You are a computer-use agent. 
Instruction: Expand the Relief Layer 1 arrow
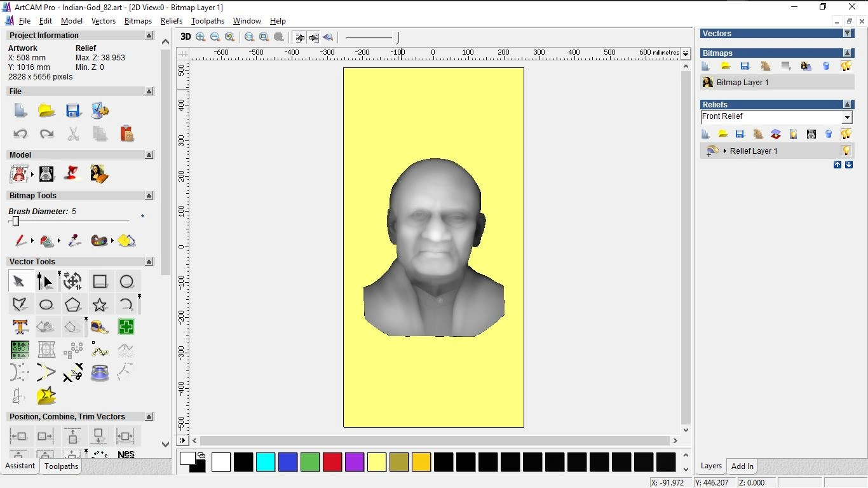click(x=725, y=151)
